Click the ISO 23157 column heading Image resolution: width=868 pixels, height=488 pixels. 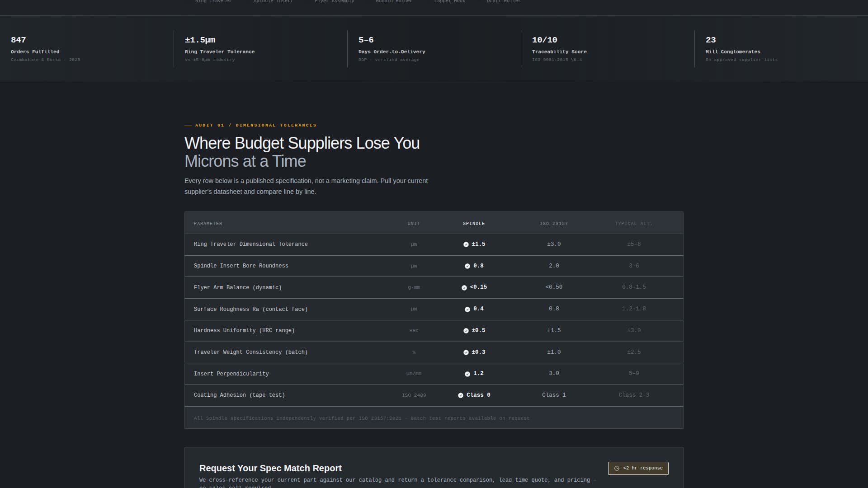click(554, 223)
